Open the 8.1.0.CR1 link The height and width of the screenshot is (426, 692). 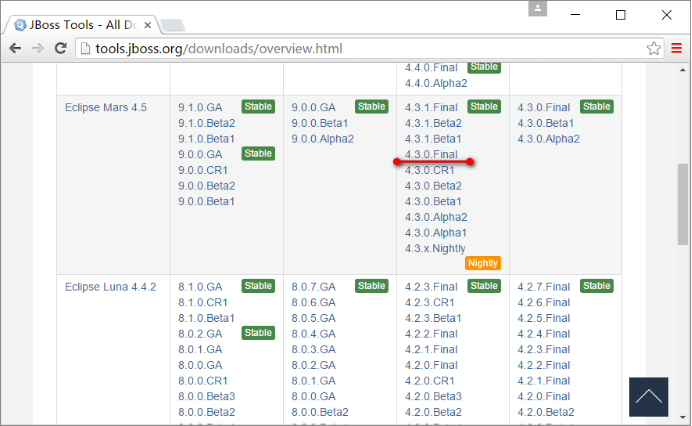tap(203, 303)
